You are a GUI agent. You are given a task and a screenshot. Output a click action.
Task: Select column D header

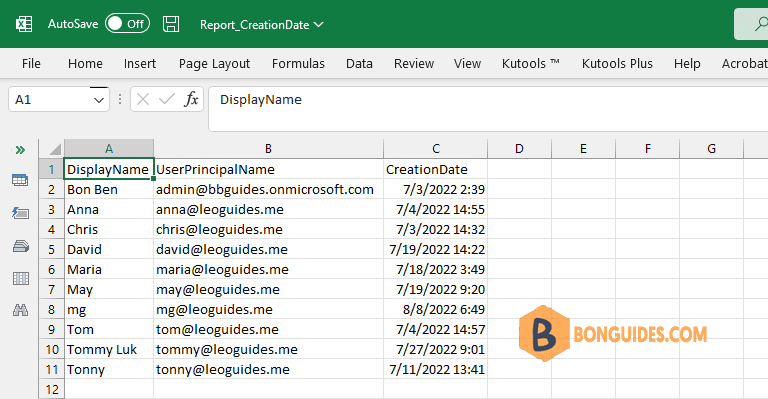[520, 149]
